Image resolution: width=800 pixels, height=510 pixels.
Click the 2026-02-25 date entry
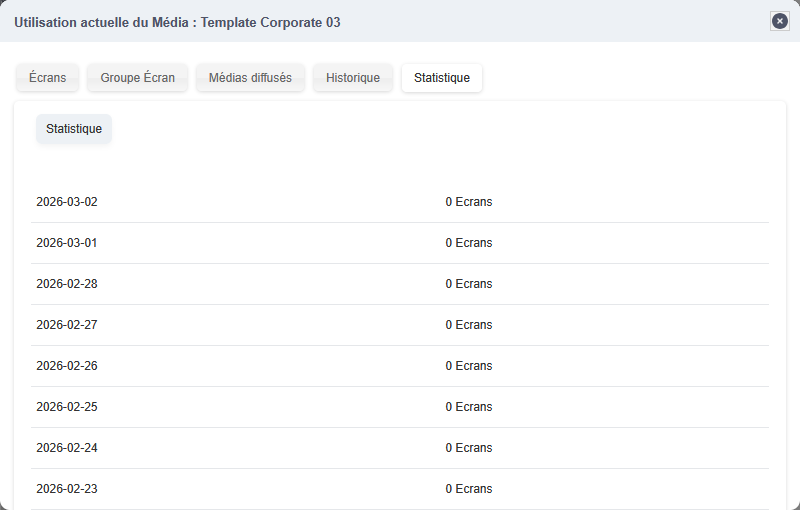coord(67,407)
